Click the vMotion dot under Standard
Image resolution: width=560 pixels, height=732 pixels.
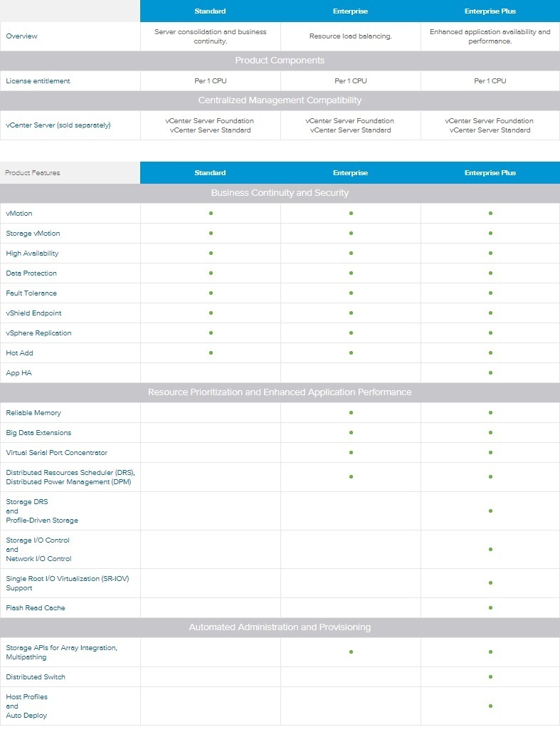[211, 214]
